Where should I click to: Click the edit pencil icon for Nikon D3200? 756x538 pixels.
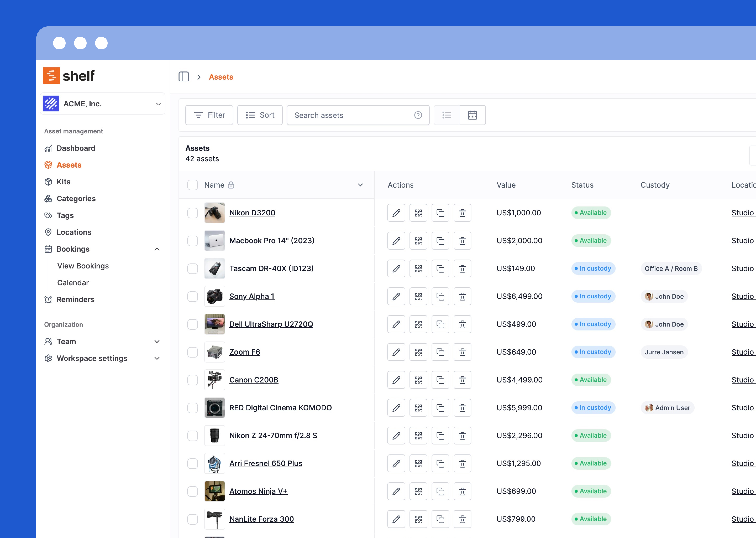point(396,213)
